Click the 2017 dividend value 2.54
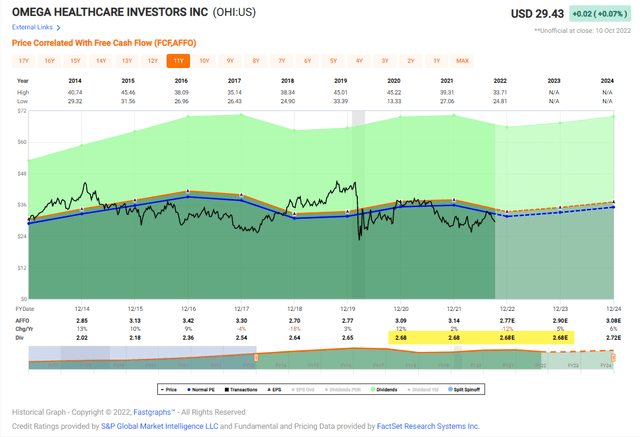 pos(241,338)
